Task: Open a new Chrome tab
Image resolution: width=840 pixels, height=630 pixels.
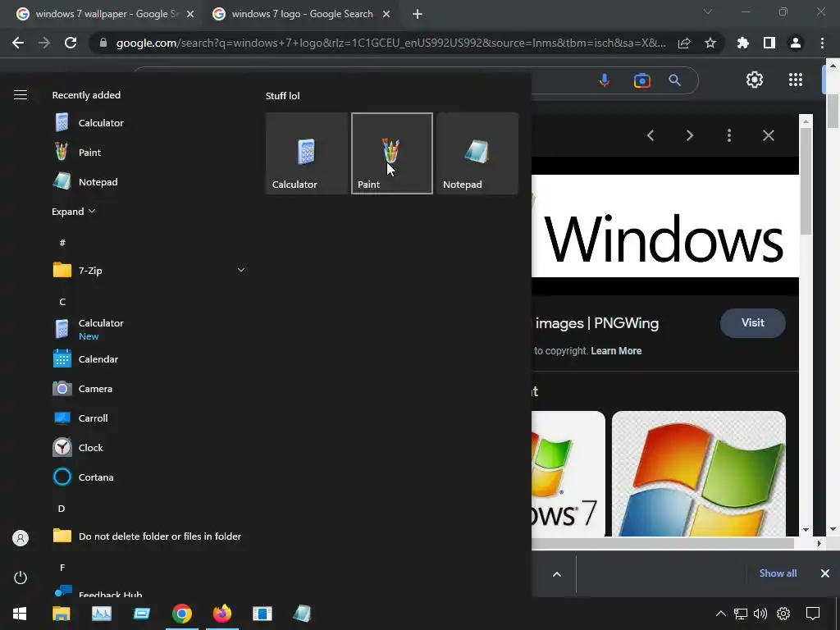Action: tap(418, 14)
